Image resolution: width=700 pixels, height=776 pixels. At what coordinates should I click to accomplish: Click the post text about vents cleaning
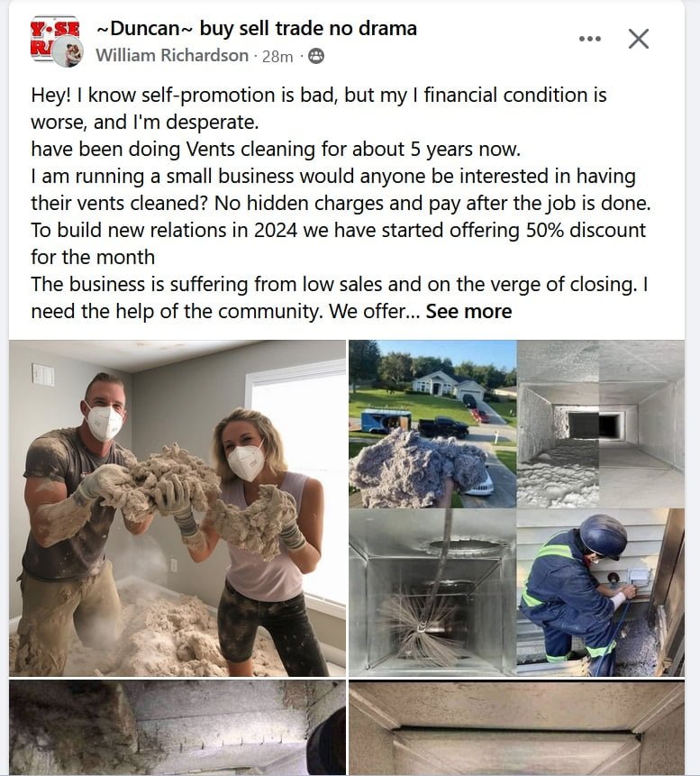coord(276,149)
